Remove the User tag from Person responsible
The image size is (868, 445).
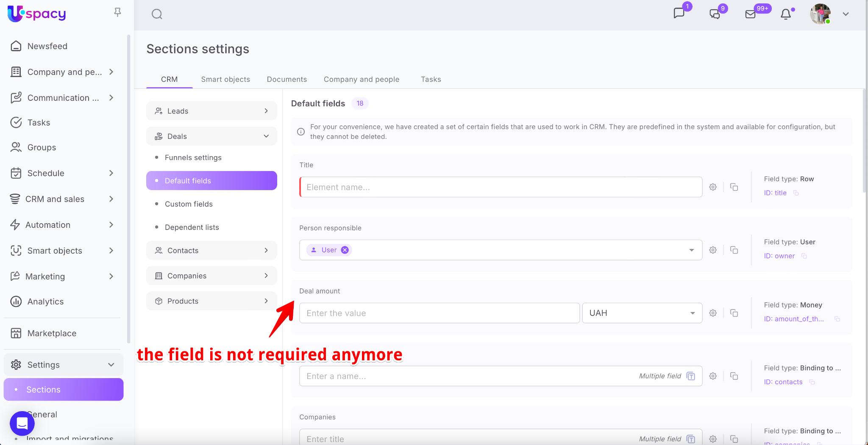tap(345, 250)
